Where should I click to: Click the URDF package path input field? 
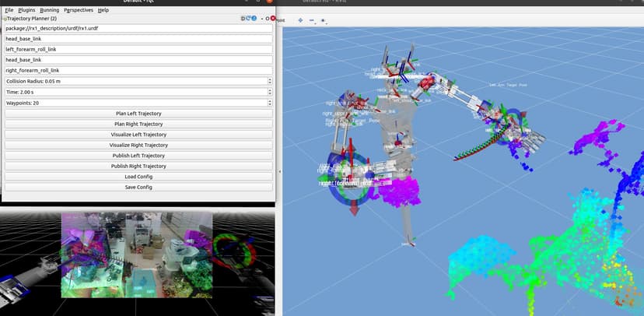point(138,28)
